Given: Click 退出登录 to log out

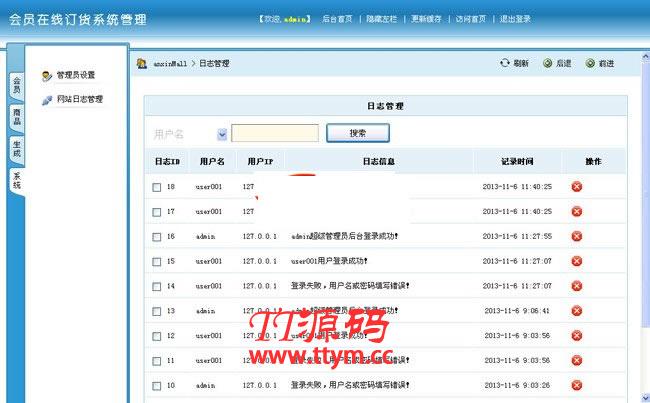Looking at the screenshot, I should click(515, 19).
